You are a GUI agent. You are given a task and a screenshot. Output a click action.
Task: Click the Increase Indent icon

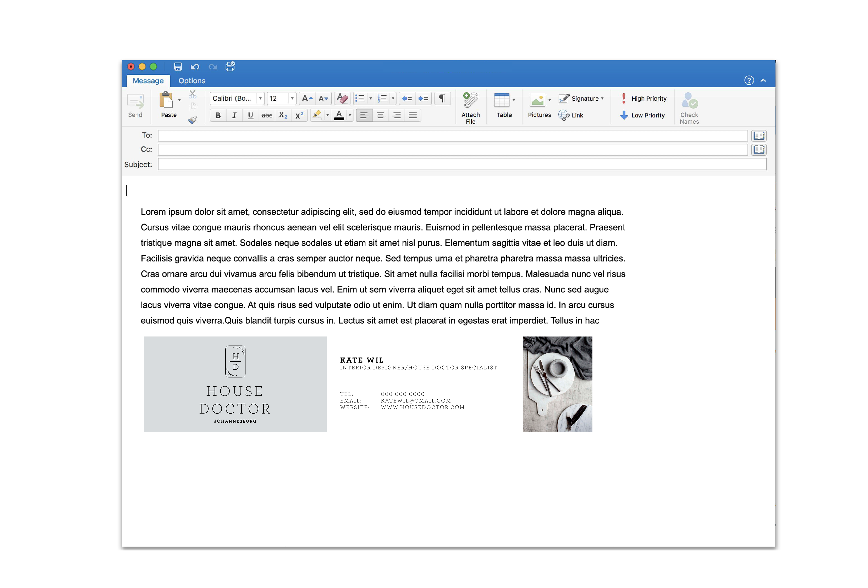coord(423,98)
